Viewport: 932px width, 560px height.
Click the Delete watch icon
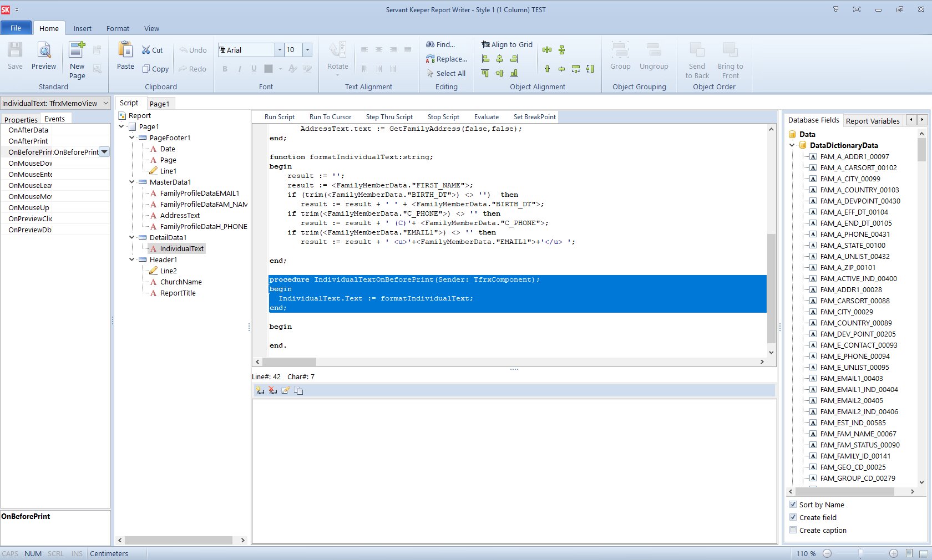(x=272, y=390)
